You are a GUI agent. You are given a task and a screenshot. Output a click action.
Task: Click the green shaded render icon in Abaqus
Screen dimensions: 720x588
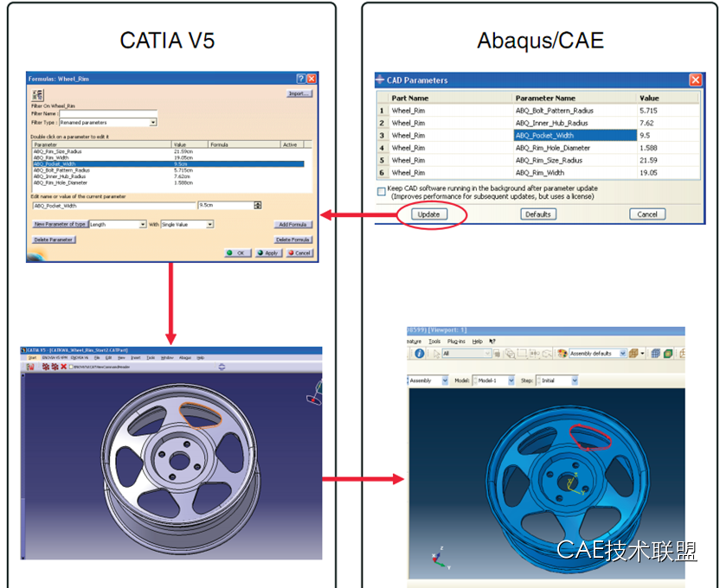668,353
